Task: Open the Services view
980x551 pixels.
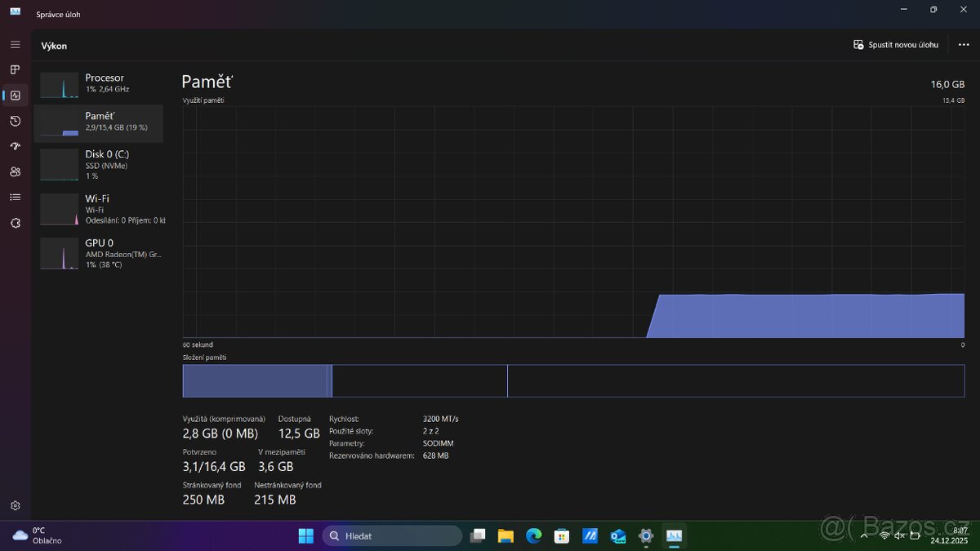Action: click(x=15, y=222)
